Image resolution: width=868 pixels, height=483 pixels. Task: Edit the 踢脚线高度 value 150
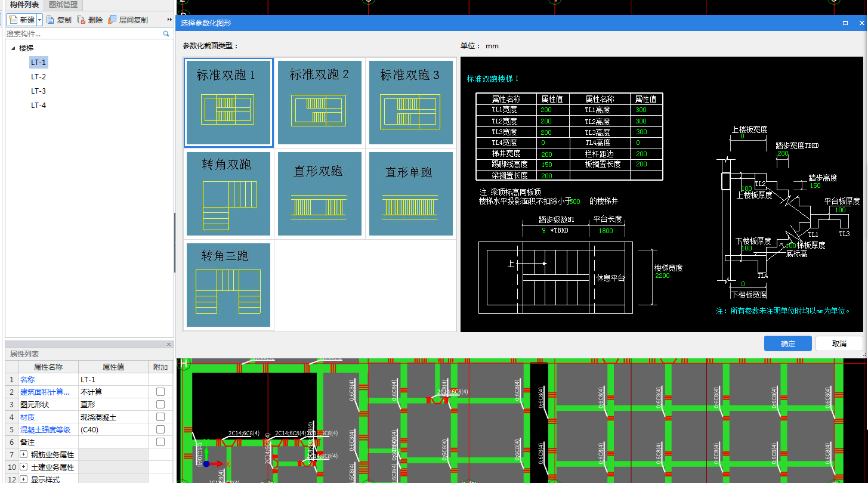(x=546, y=165)
